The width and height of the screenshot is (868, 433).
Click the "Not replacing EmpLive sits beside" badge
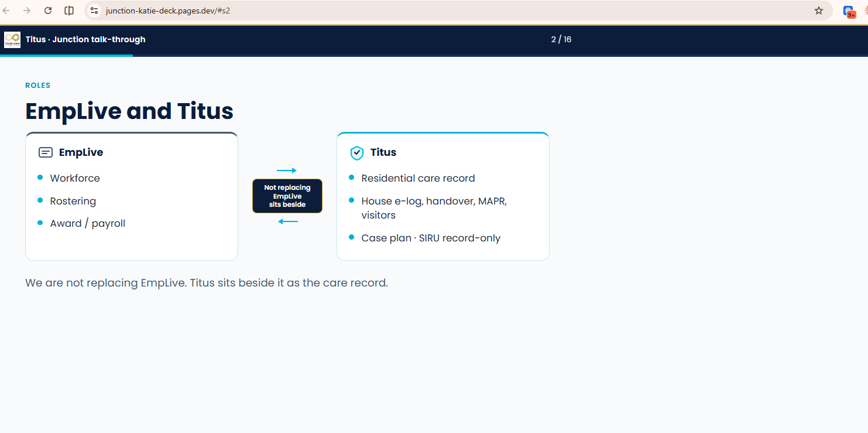click(x=287, y=196)
